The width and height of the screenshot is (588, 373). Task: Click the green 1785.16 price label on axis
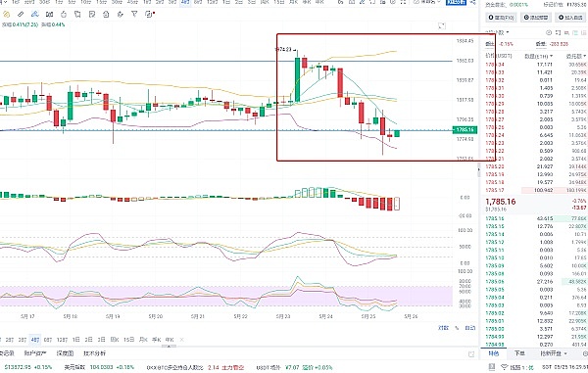(465, 130)
